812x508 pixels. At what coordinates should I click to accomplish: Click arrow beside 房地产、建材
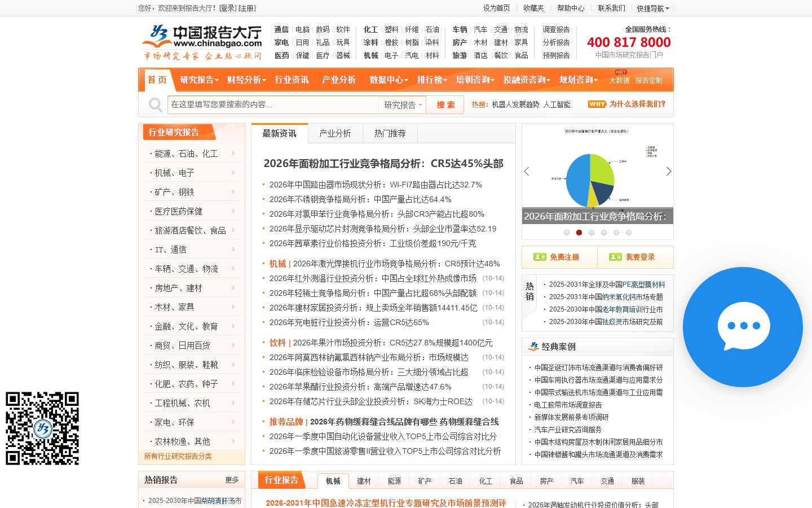[x=233, y=288]
